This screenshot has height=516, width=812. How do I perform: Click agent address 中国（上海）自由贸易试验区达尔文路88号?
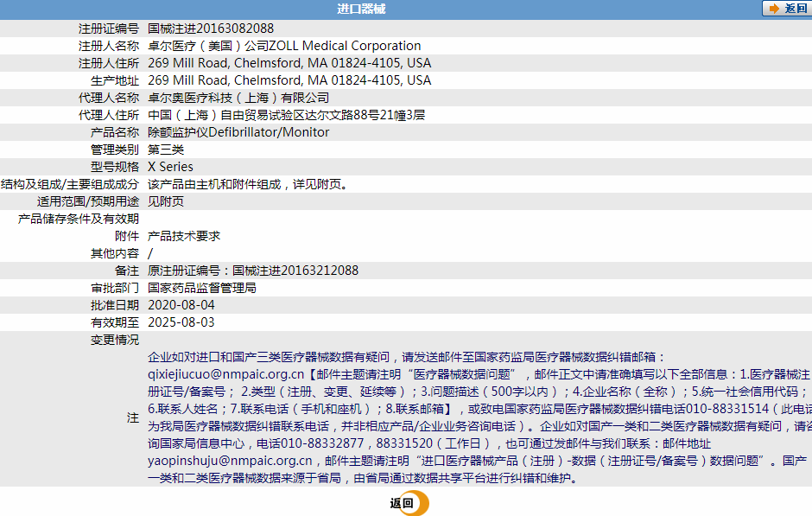click(264, 115)
